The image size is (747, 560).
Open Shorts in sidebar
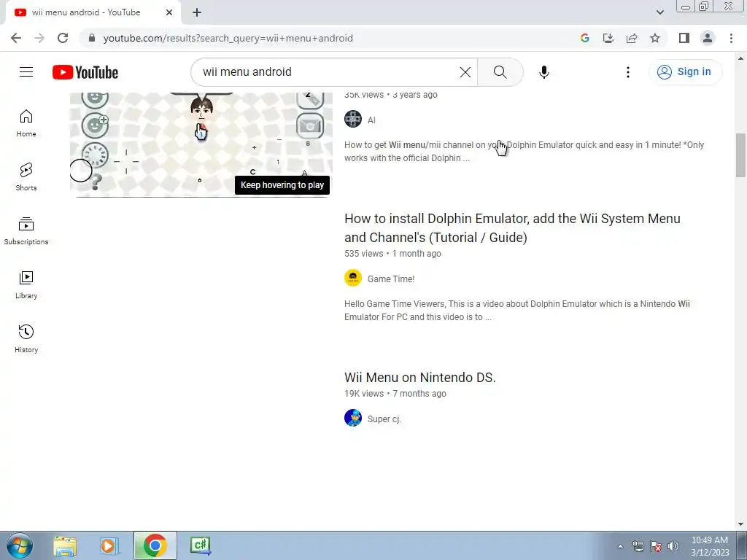point(26,176)
